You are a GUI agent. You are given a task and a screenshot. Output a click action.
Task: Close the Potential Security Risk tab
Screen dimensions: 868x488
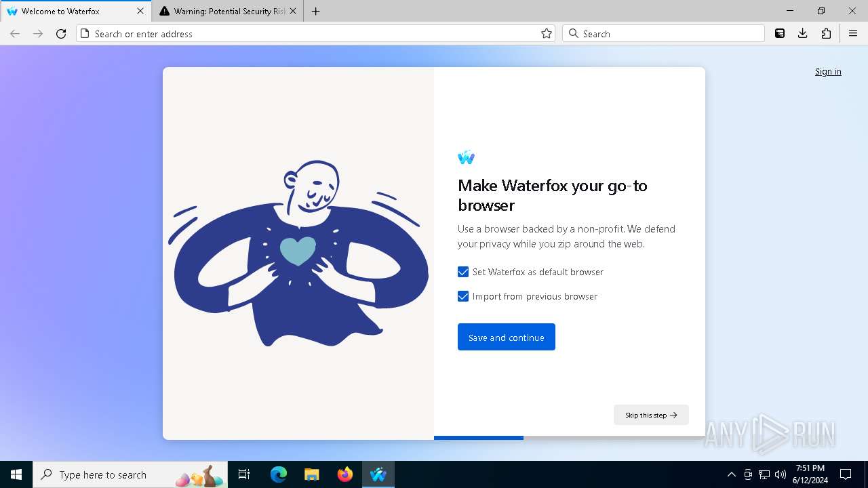coord(293,12)
